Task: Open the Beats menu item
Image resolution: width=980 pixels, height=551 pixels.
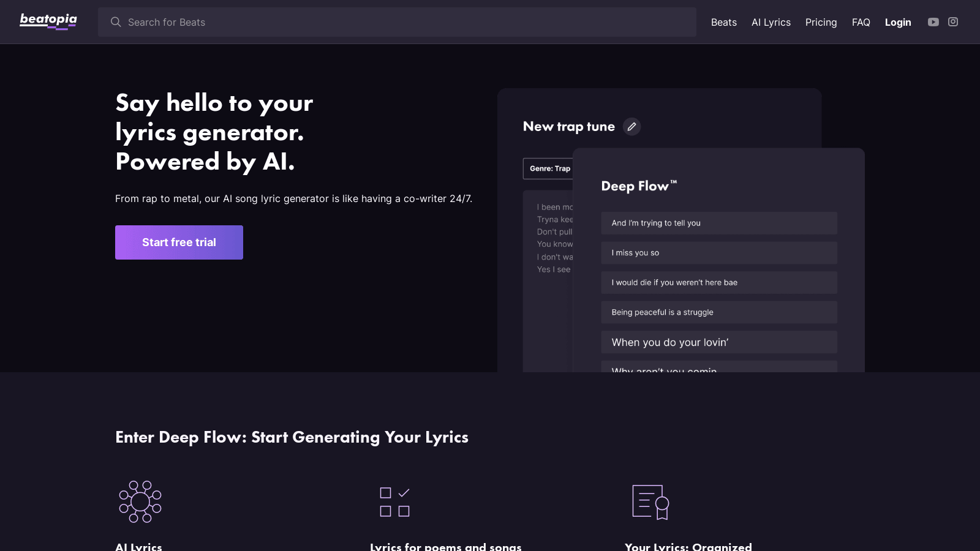Action: (x=724, y=22)
